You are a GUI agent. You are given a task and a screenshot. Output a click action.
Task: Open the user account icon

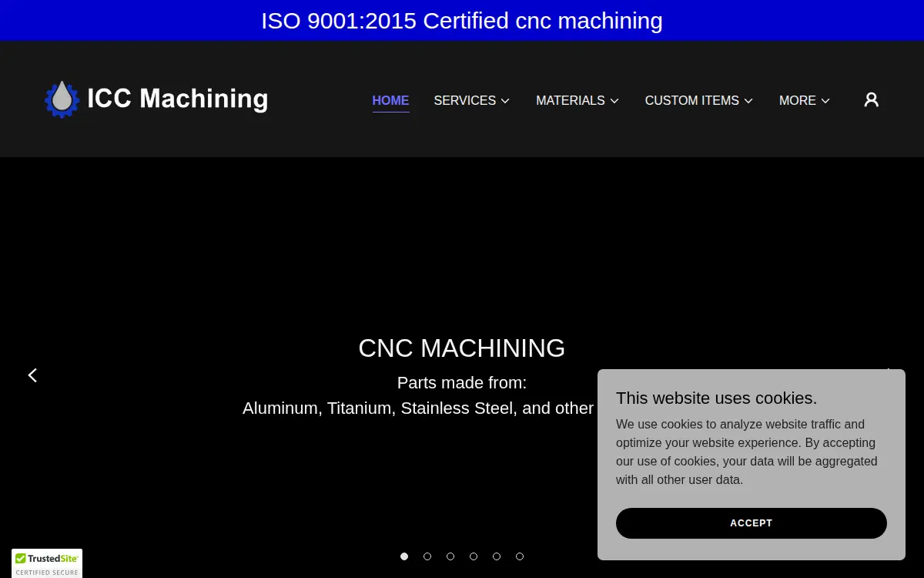tap(871, 99)
